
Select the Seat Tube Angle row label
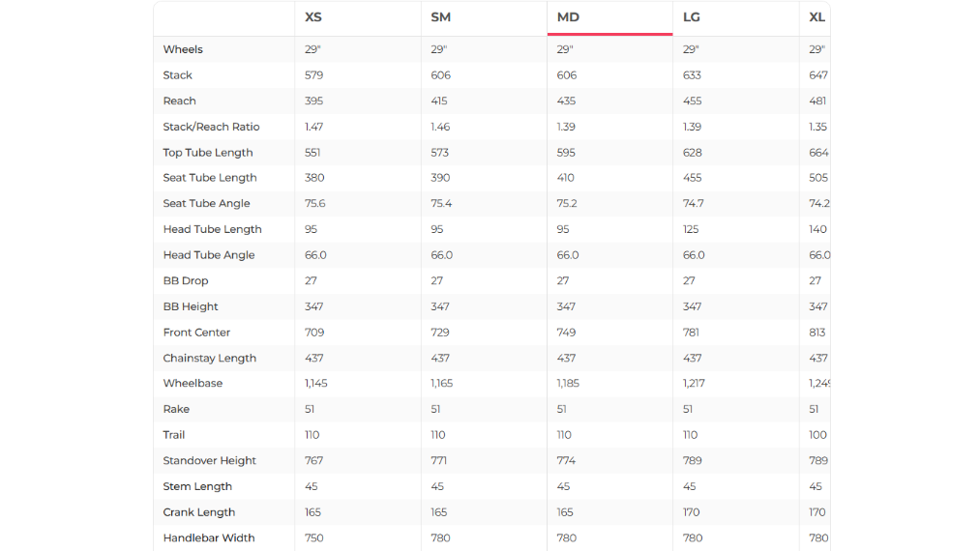206,204
